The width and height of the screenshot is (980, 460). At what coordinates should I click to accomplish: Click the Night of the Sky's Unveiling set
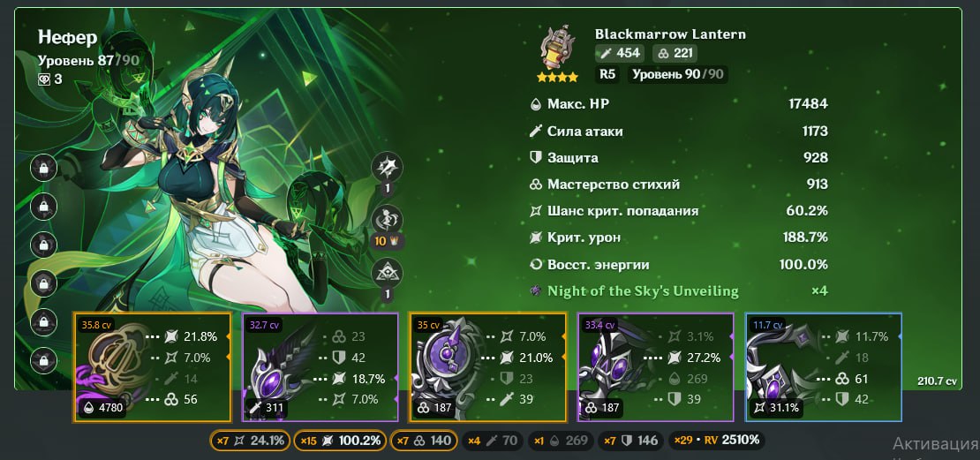tap(643, 291)
